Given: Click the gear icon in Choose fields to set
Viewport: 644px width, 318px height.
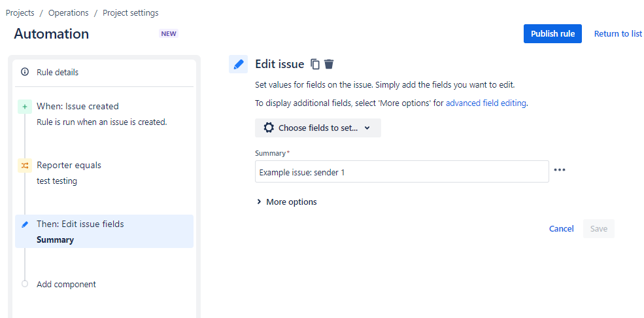Looking at the screenshot, I should point(269,128).
